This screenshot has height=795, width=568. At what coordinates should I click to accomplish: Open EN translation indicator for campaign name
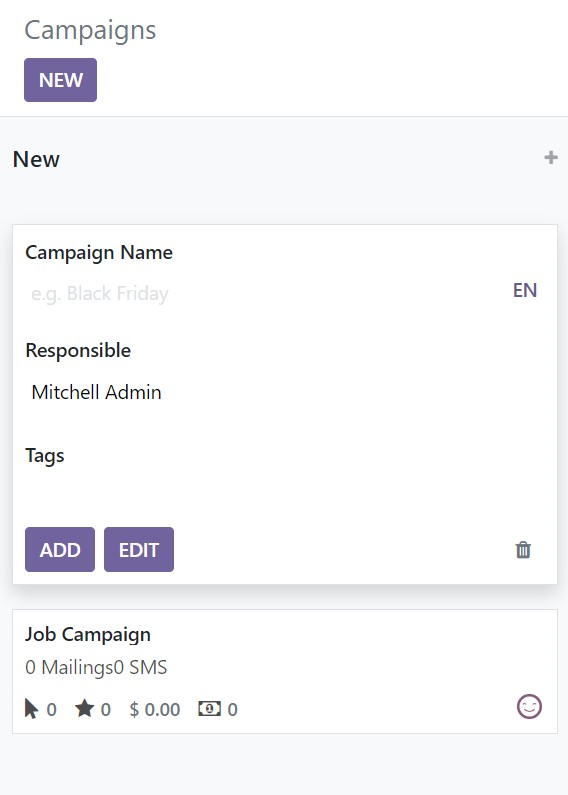[525, 291]
